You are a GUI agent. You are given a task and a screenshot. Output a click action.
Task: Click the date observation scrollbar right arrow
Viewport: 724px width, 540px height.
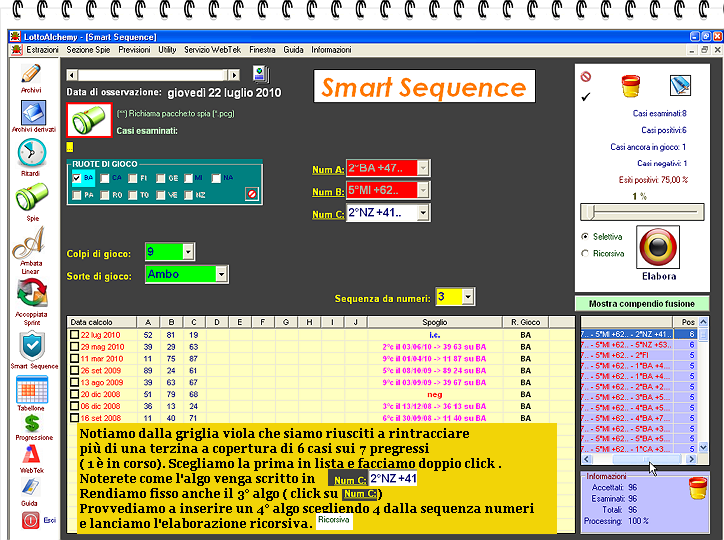tap(234, 75)
